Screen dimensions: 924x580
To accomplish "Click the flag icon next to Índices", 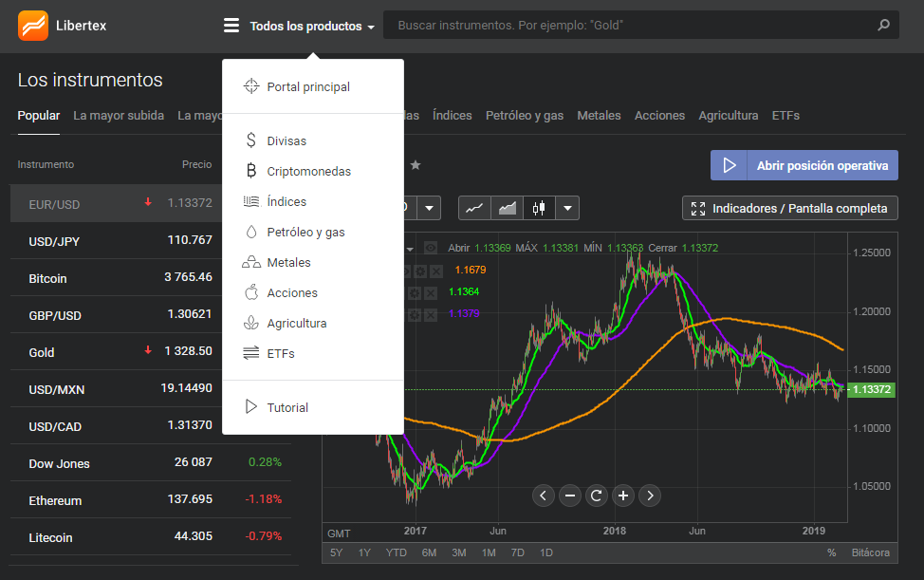I will click(251, 201).
